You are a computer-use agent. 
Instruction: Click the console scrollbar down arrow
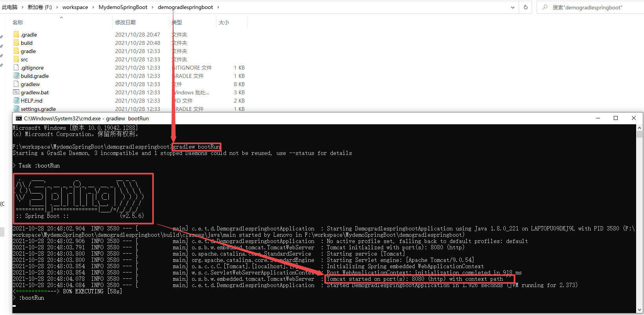pos(640,310)
